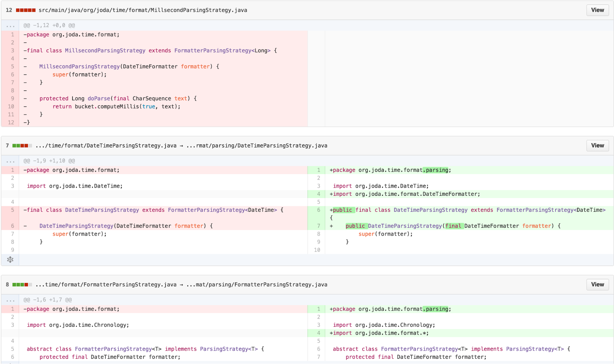Click hunk header @@ -1,9 +1,10 @@
The width and height of the screenshot is (614, 364).
pyautogui.click(x=49, y=161)
